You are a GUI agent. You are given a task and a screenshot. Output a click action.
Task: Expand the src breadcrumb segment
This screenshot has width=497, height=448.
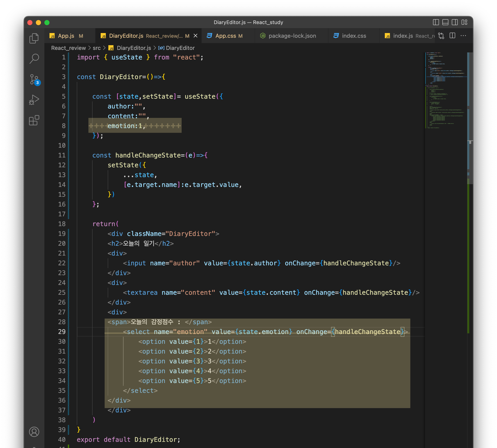tap(97, 48)
